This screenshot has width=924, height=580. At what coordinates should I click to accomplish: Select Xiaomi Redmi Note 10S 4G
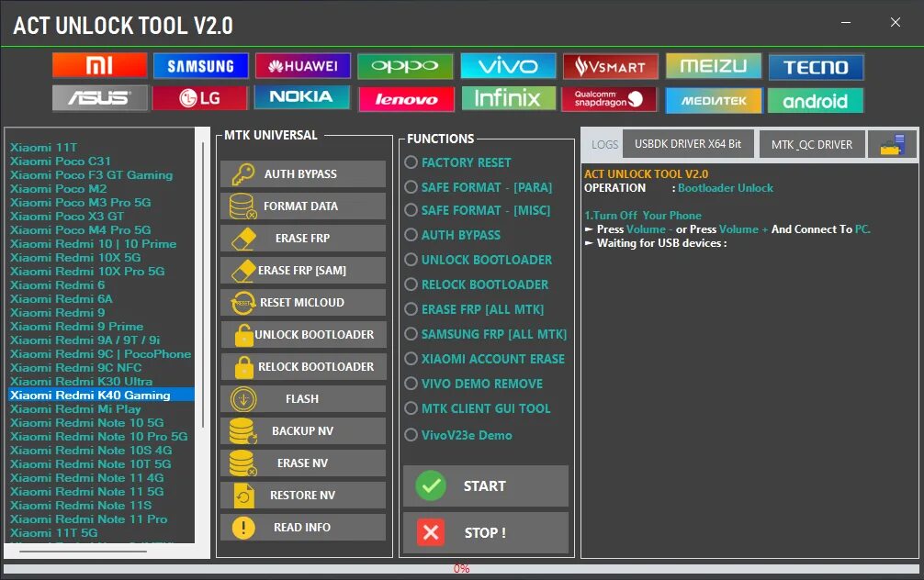(x=91, y=451)
